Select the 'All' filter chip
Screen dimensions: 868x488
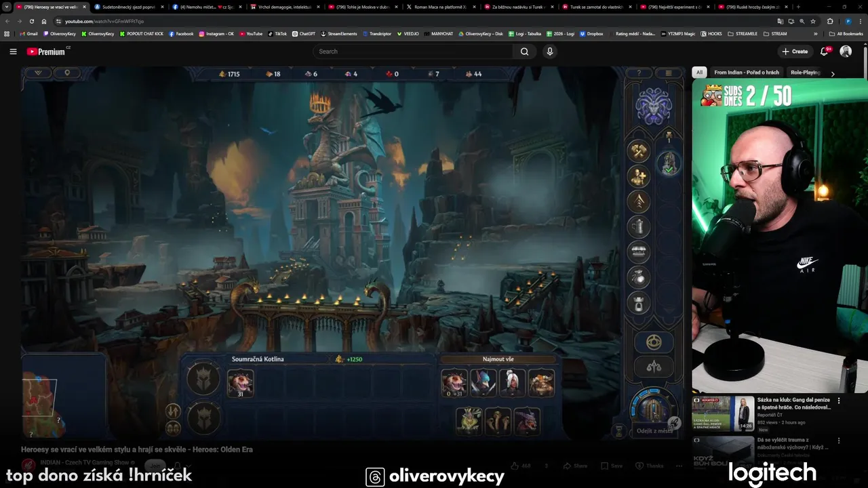[x=699, y=73]
